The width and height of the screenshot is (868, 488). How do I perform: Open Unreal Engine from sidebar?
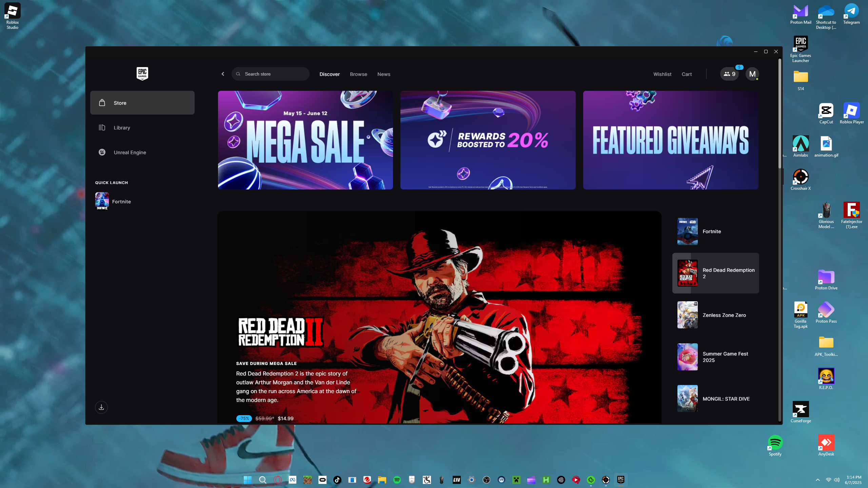point(130,152)
